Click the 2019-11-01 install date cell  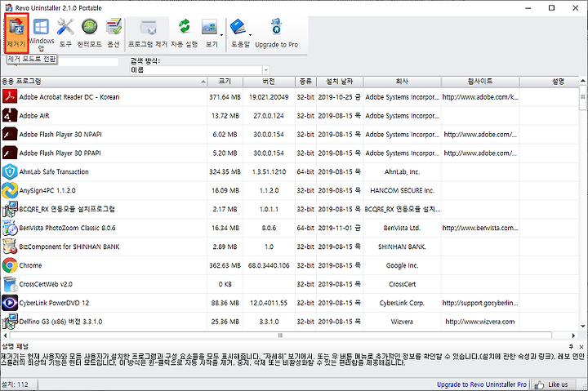(340, 228)
